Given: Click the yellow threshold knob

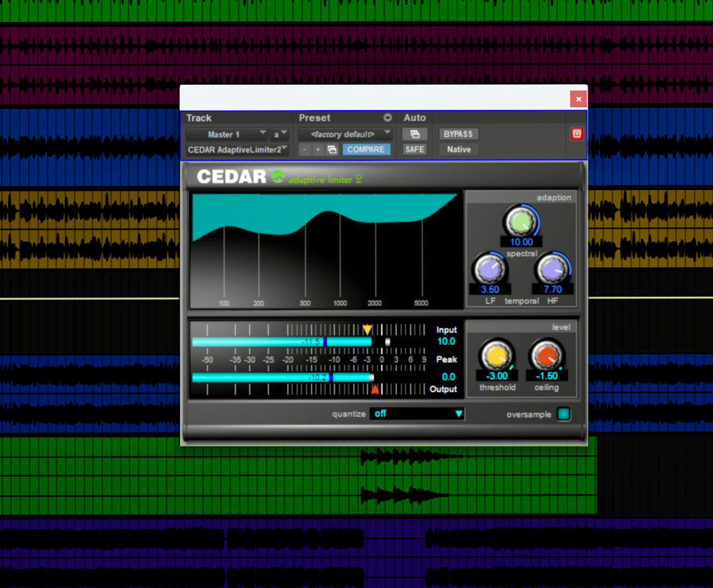Looking at the screenshot, I should [x=497, y=356].
